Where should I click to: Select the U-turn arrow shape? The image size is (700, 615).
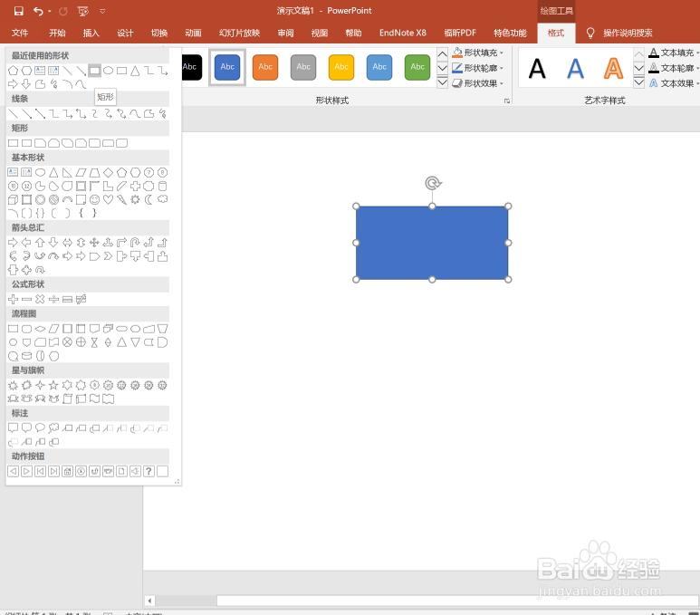(x=135, y=243)
